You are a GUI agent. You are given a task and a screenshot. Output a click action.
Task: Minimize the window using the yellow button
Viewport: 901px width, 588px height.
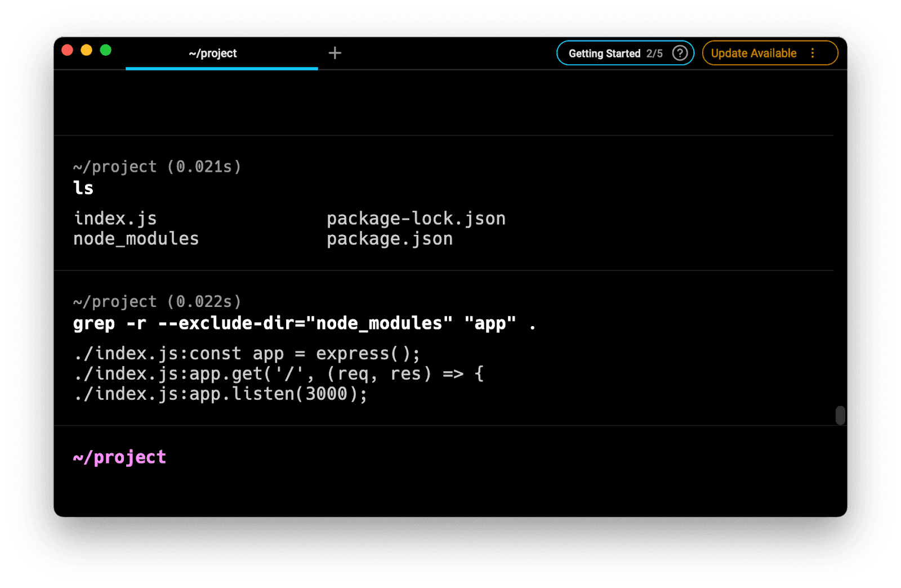pos(86,50)
